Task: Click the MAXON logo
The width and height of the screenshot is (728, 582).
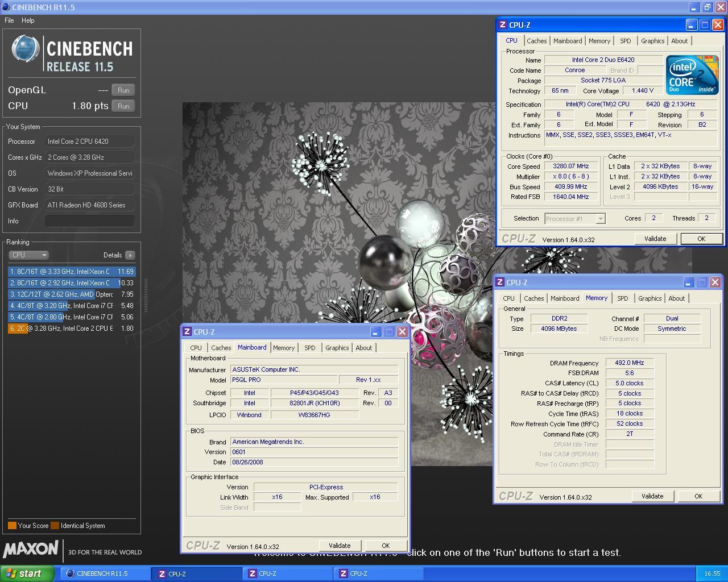Action: tap(31, 550)
